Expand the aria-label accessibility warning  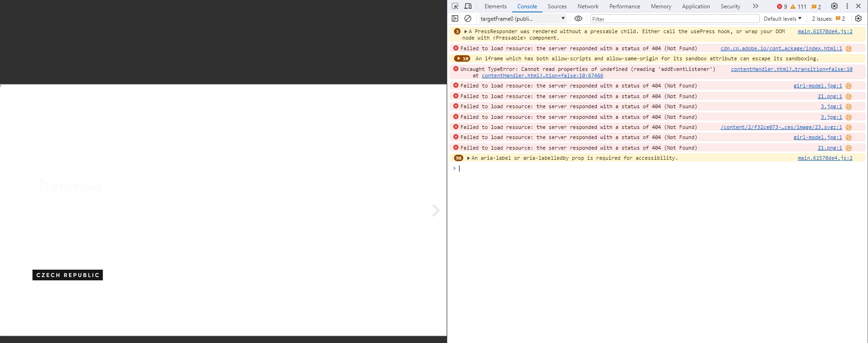click(468, 158)
